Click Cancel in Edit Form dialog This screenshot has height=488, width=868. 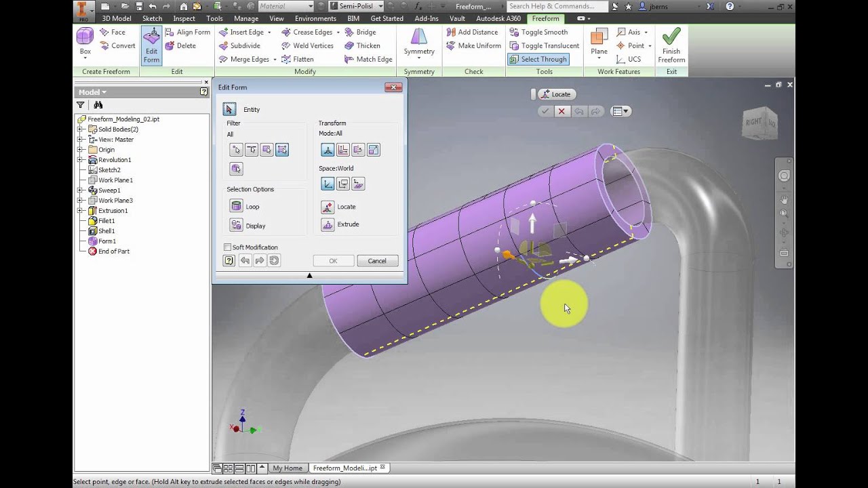pos(377,261)
